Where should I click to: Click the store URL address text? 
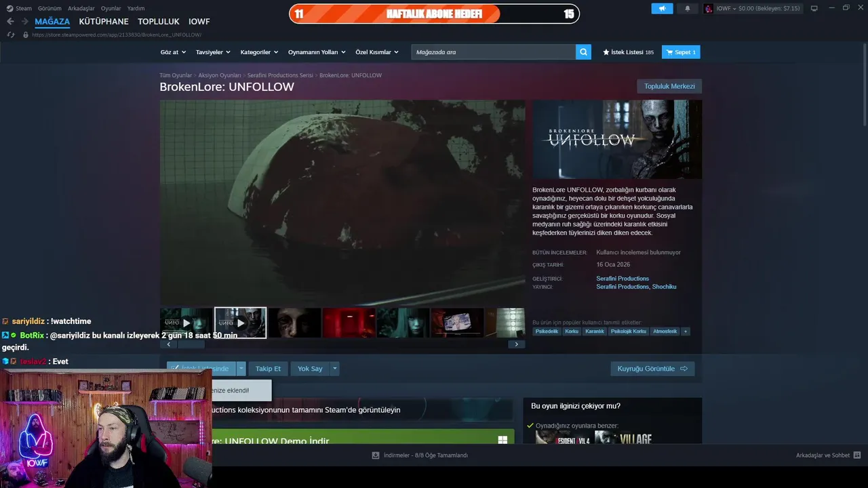[x=117, y=35]
